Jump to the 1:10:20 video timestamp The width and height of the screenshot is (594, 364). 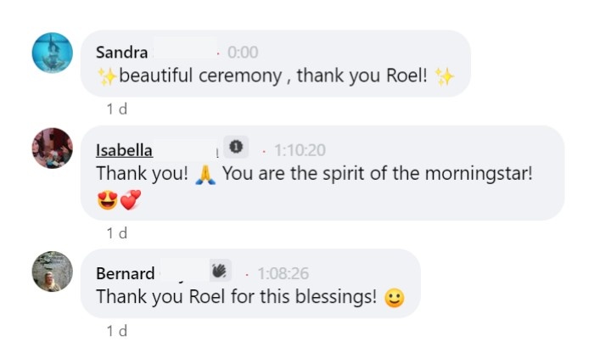click(x=297, y=150)
